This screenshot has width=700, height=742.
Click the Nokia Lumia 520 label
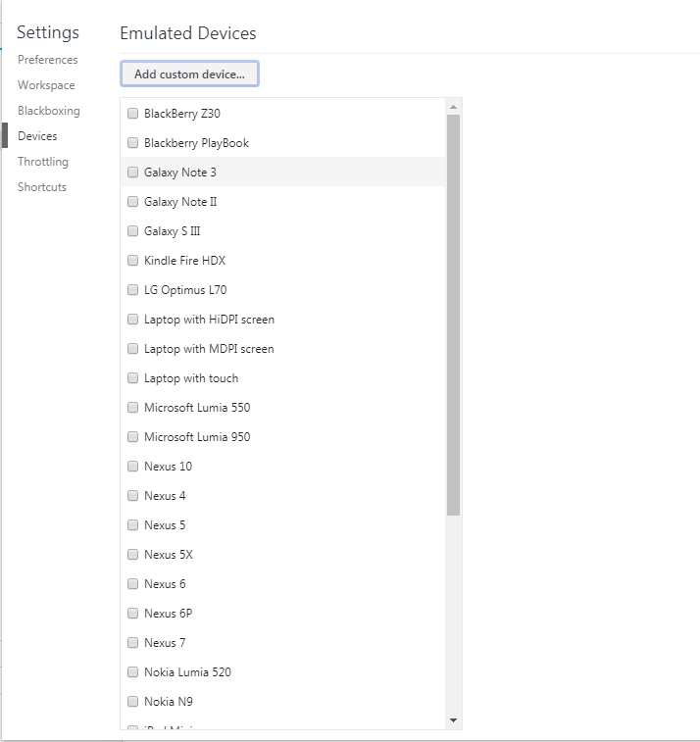point(187,672)
